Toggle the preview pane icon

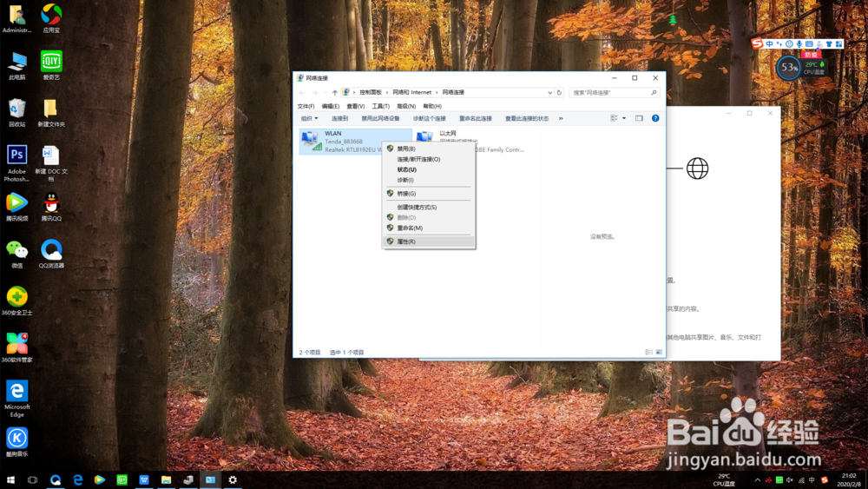pos(639,118)
